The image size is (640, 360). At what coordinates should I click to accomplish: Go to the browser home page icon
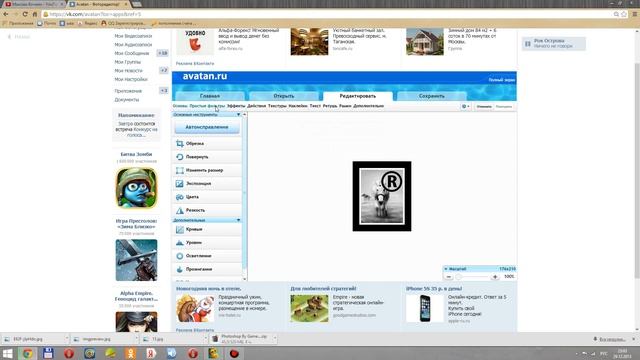coord(35,14)
